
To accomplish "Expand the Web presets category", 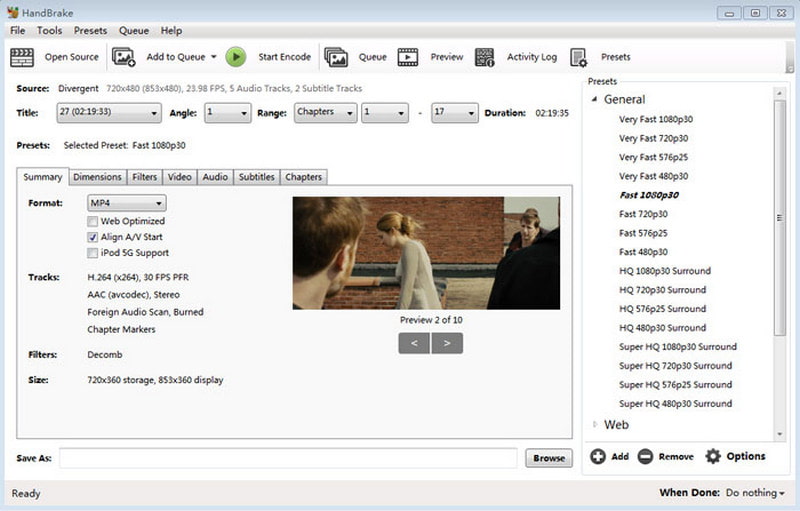I will tap(596, 425).
